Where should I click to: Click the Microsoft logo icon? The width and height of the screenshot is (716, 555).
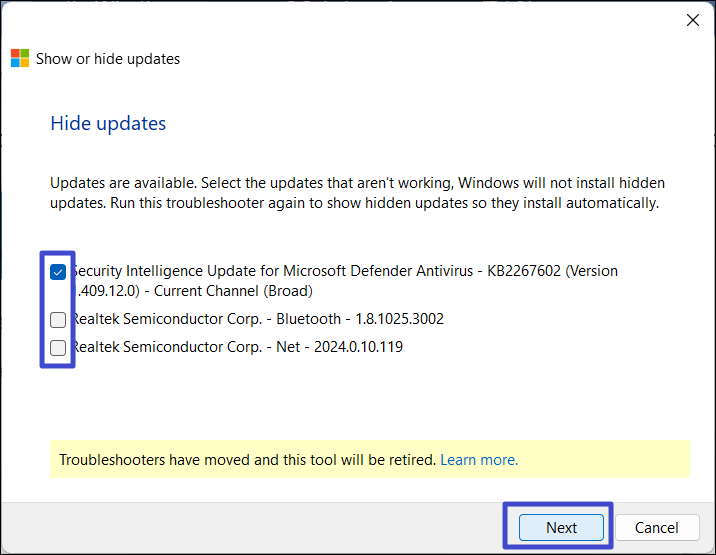click(x=20, y=58)
